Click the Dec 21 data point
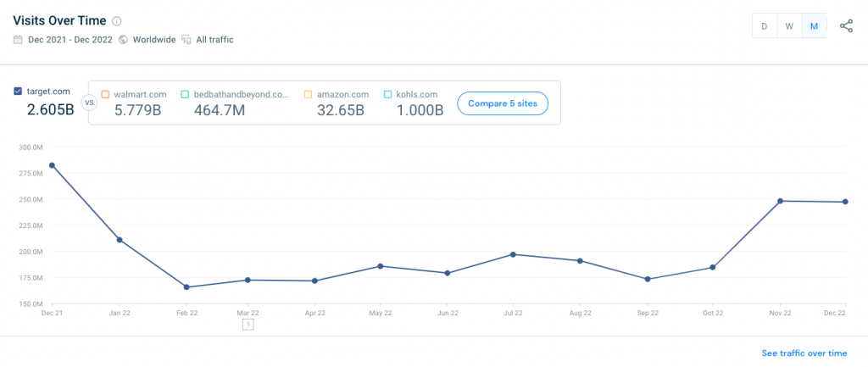Image resolution: width=868 pixels, height=367 pixels. [53, 165]
